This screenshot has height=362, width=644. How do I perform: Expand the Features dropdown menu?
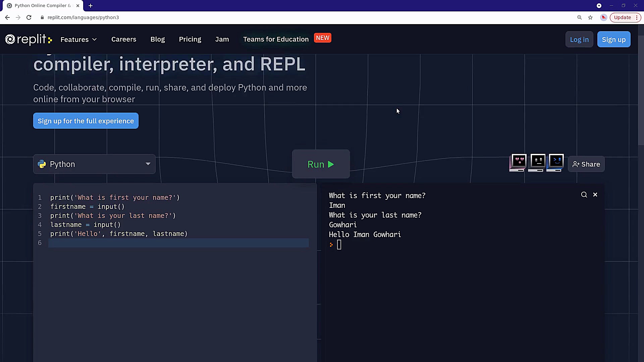pyautogui.click(x=78, y=40)
